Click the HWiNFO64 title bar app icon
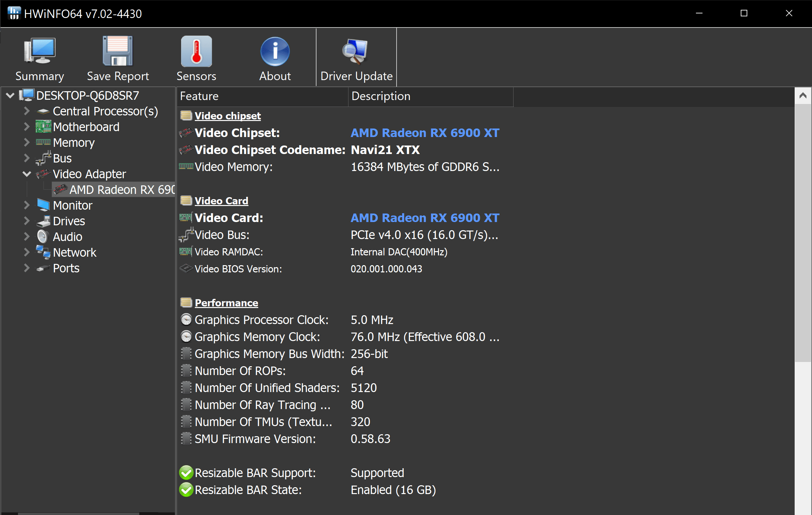The image size is (812, 515). [x=14, y=13]
